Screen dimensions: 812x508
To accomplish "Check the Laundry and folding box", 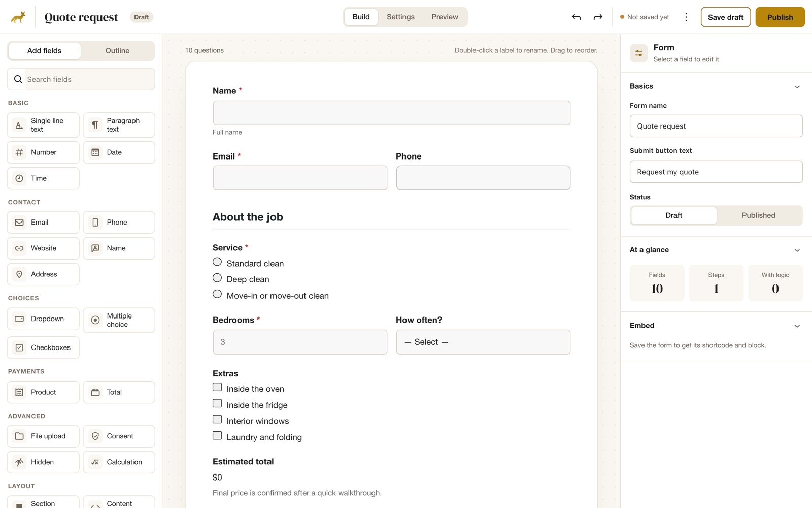I will 217,435.
